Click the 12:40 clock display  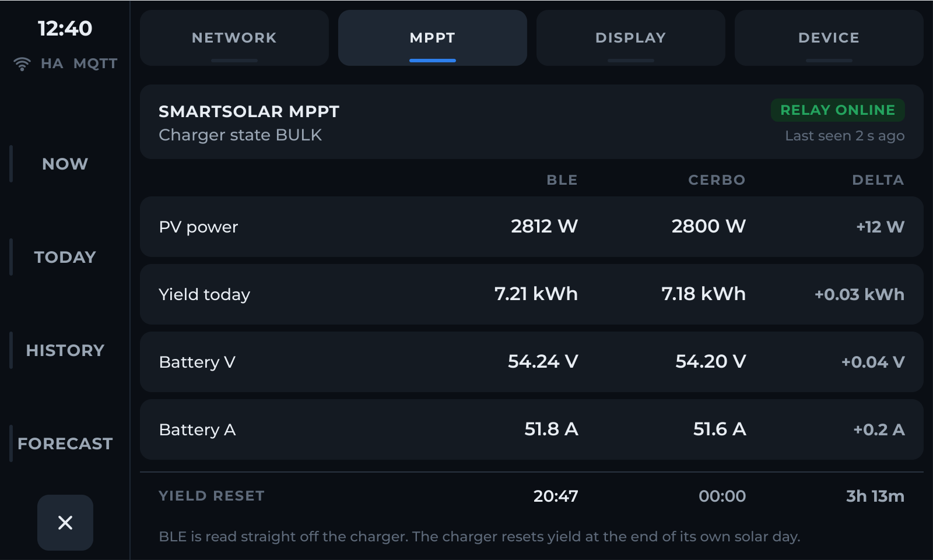click(65, 29)
